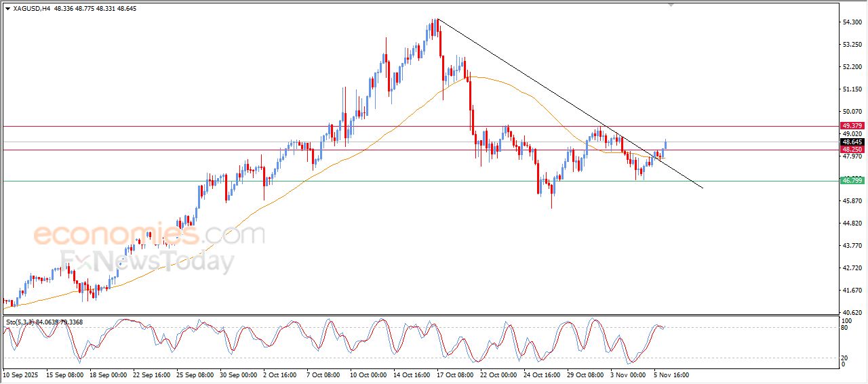Viewport: 868px width, 384px height.
Task: Click the 14 Oct 16:00 time label
Action: (x=411, y=375)
